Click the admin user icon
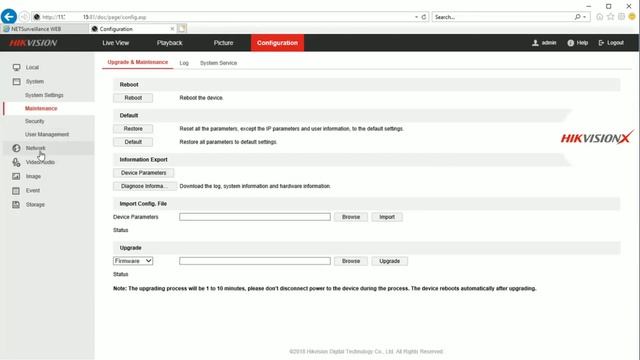640x360 pixels. click(x=535, y=43)
